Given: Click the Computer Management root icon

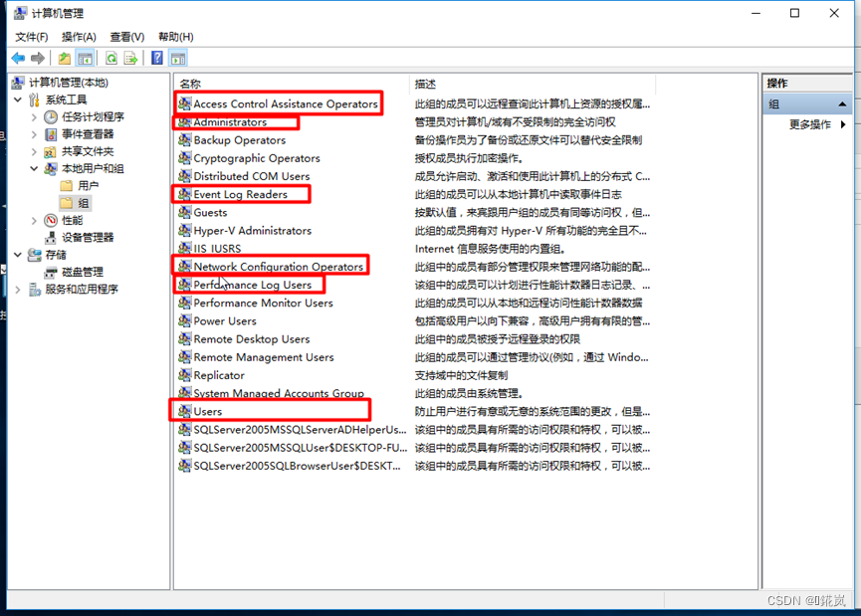Looking at the screenshot, I should pos(18,83).
